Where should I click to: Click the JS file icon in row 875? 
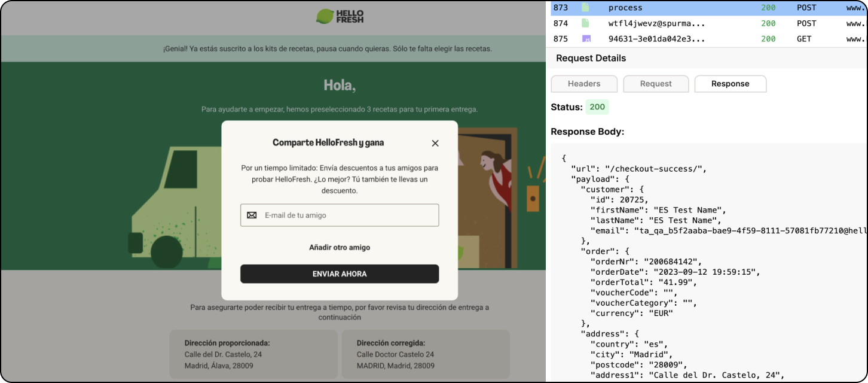click(x=586, y=39)
